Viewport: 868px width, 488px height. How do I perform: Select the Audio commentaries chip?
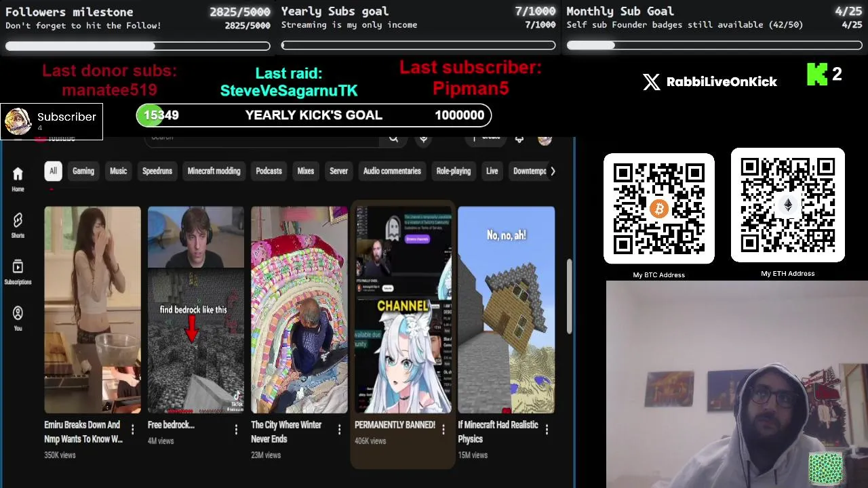392,171
